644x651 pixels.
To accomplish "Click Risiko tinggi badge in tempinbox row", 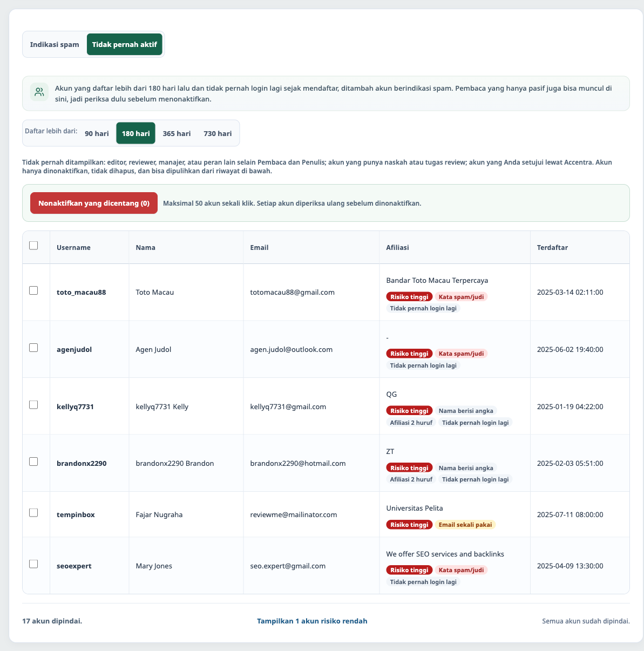I will click(409, 525).
